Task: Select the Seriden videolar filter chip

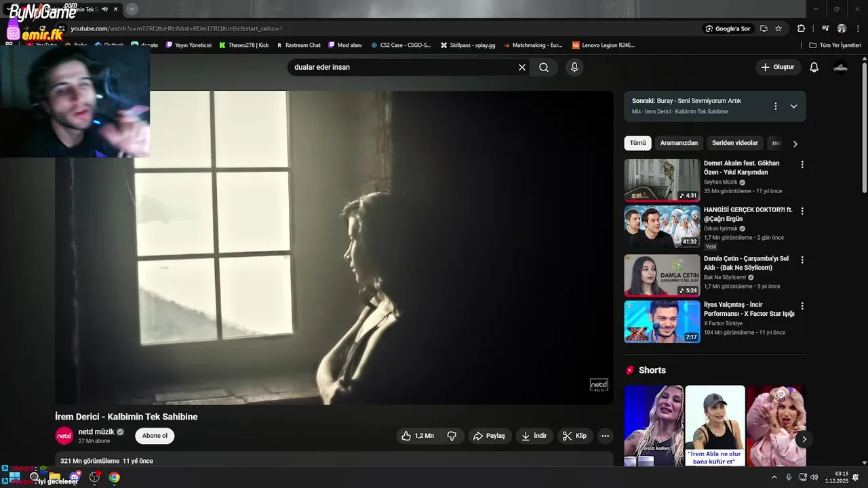Action: (735, 143)
